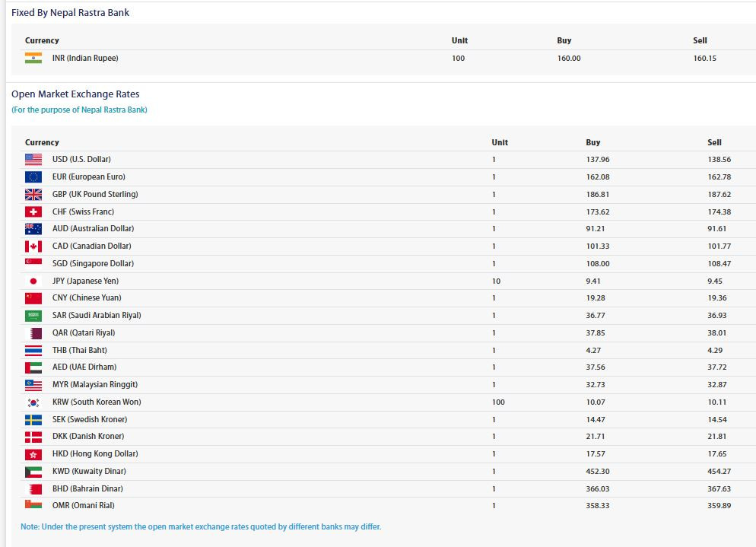Click the Unit column header in fixed rate table
Image resolution: width=756 pixels, height=547 pixels.
click(x=459, y=40)
